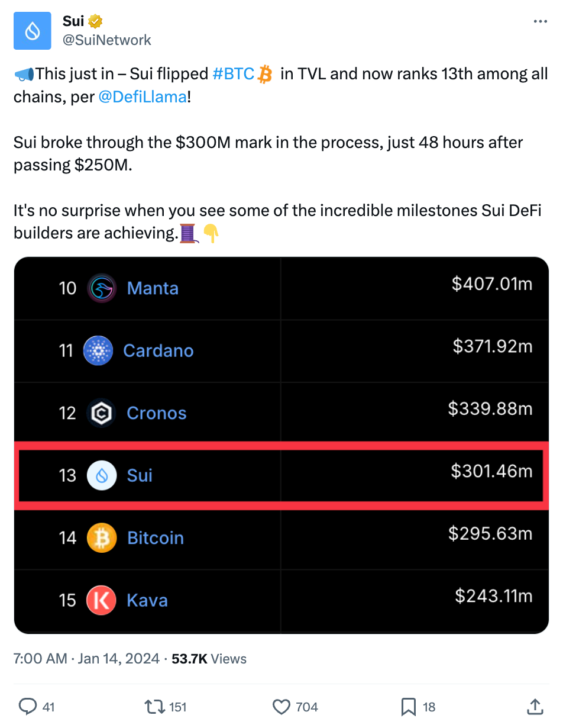The width and height of the screenshot is (563, 728).
Task: Open the #BTC hashtag link
Action: click(x=233, y=74)
